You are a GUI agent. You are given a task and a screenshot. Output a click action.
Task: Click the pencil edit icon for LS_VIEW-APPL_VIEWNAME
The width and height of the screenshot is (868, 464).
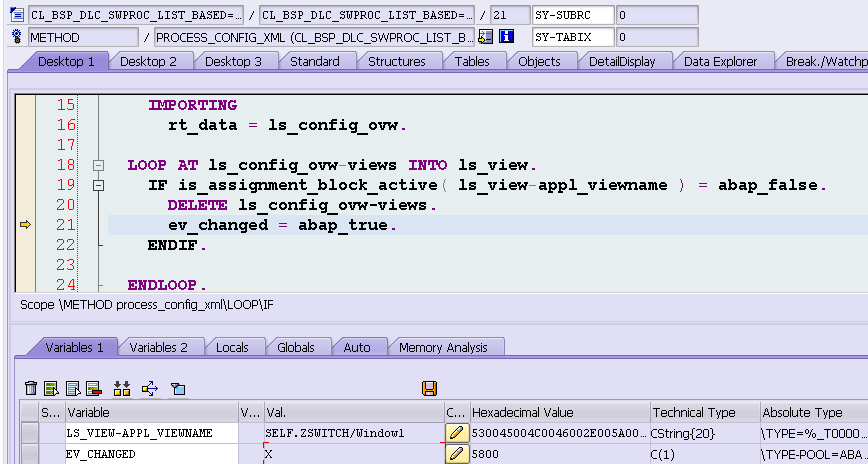[457, 433]
